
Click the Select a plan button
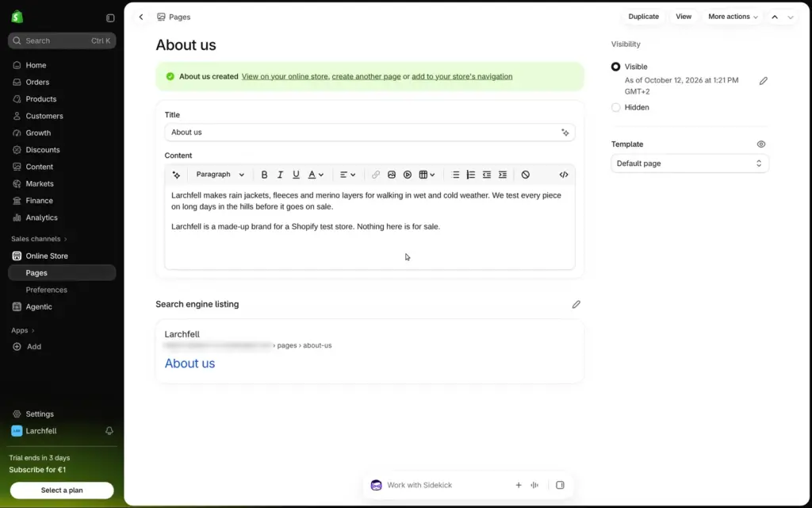tap(62, 491)
